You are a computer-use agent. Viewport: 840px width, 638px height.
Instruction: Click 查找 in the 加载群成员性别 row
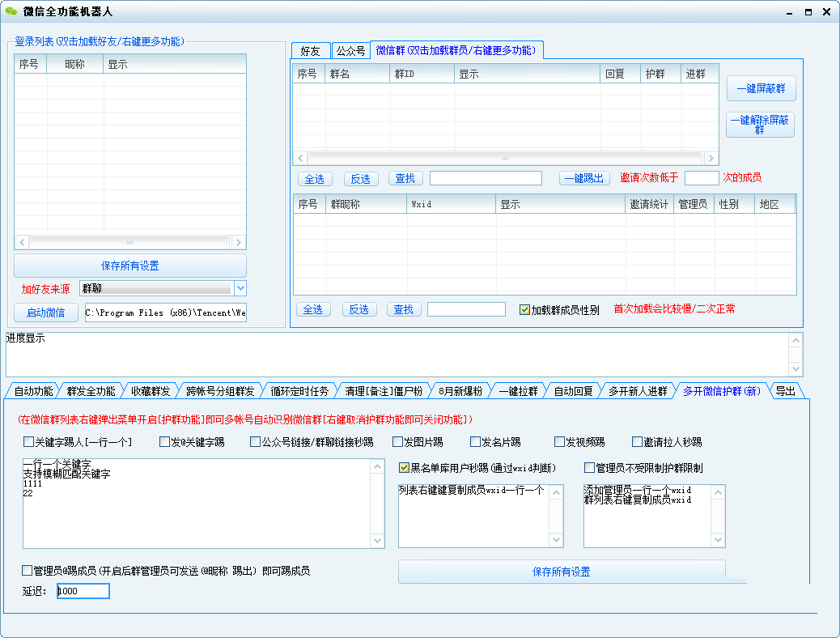[x=403, y=309]
